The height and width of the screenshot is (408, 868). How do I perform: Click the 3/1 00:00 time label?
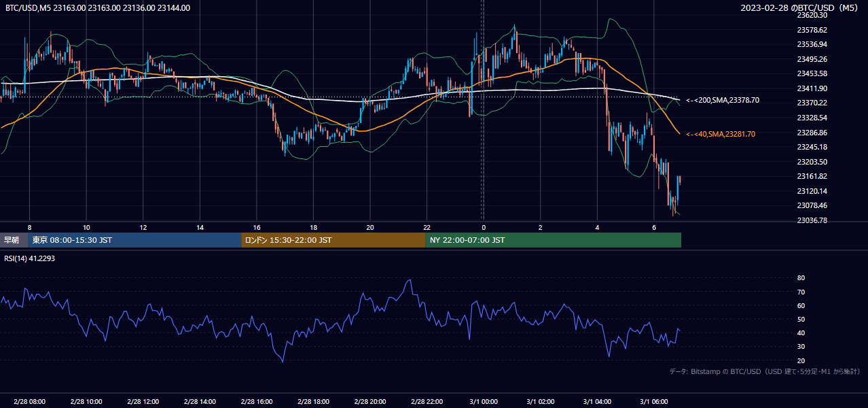tap(483, 402)
